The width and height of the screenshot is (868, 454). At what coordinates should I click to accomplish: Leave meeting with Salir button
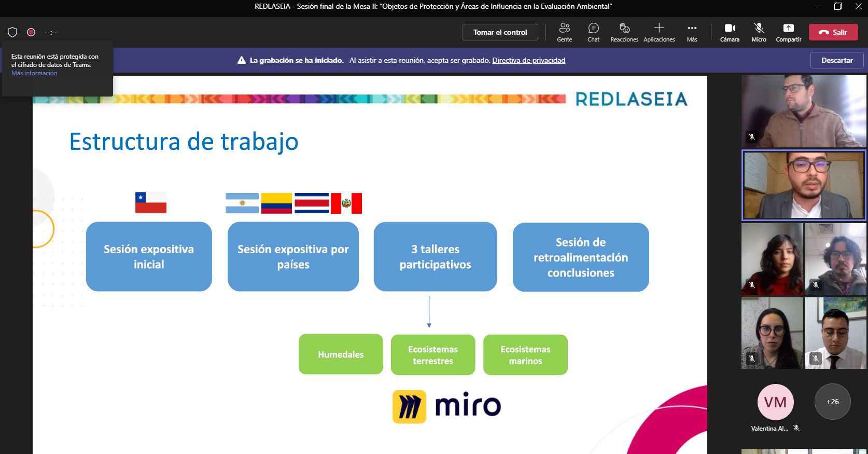[x=833, y=32]
